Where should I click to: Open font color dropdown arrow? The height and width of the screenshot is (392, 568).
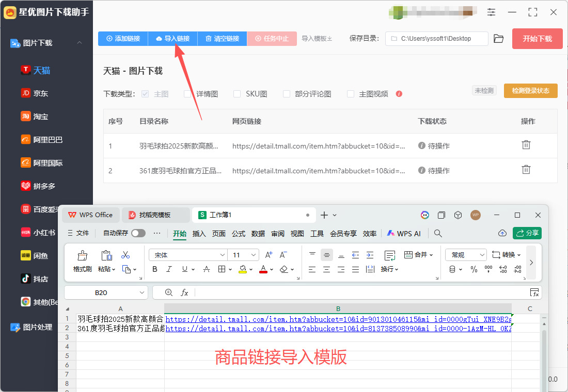pos(272,270)
